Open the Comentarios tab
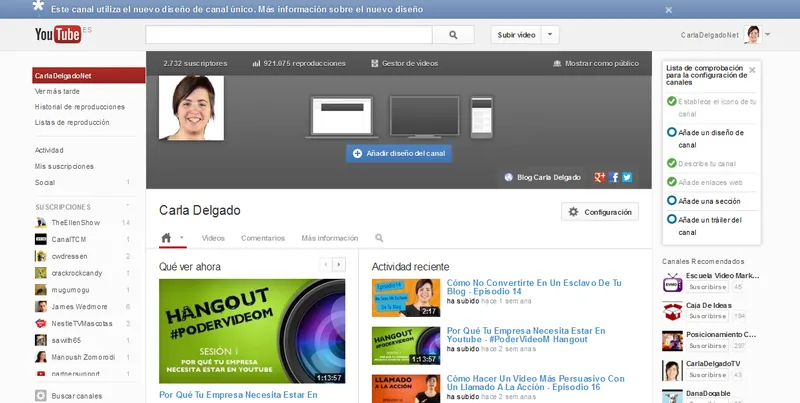 tap(263, 238)
